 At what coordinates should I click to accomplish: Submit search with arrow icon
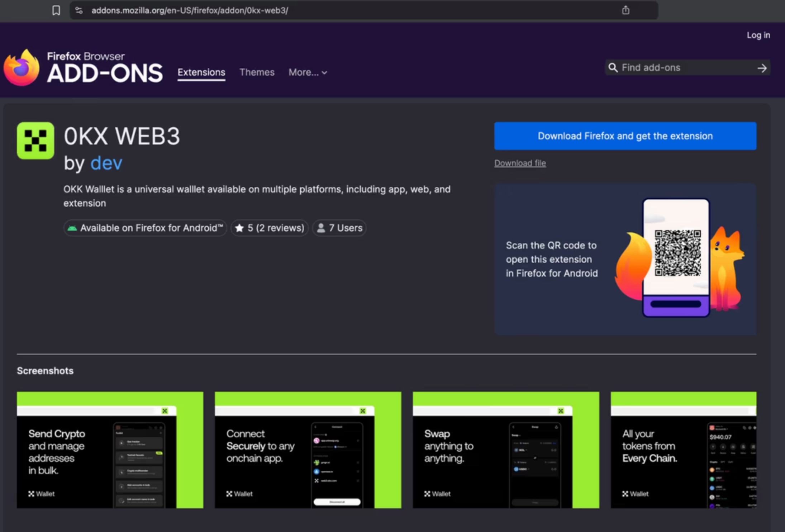pyautogui.click(x=762, y=68)
